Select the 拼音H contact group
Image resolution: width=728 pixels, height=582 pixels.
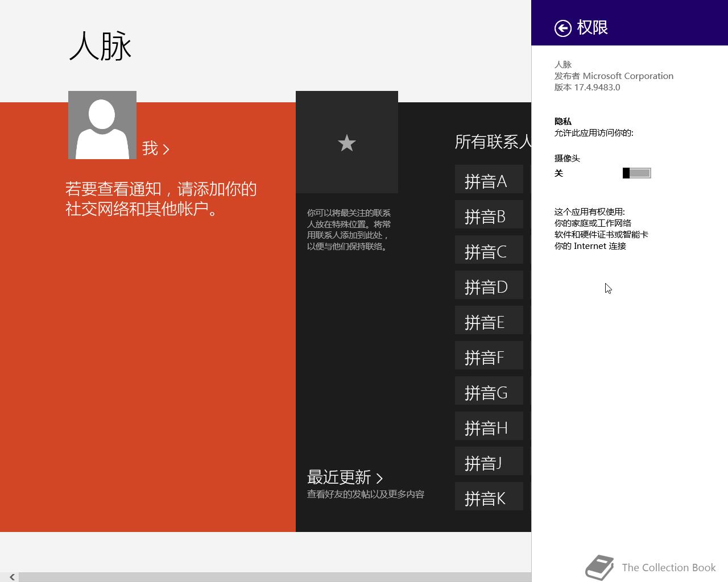coord(489,426)
